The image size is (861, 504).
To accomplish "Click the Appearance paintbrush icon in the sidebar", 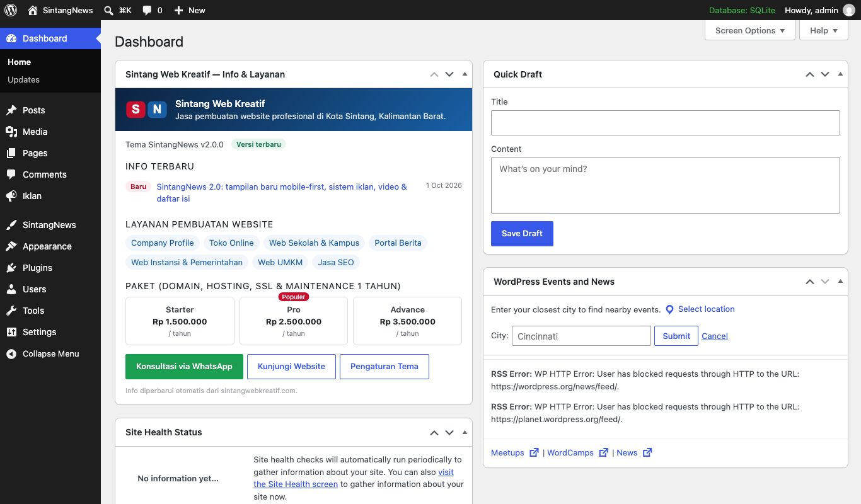I will click(x=11, y=246).
